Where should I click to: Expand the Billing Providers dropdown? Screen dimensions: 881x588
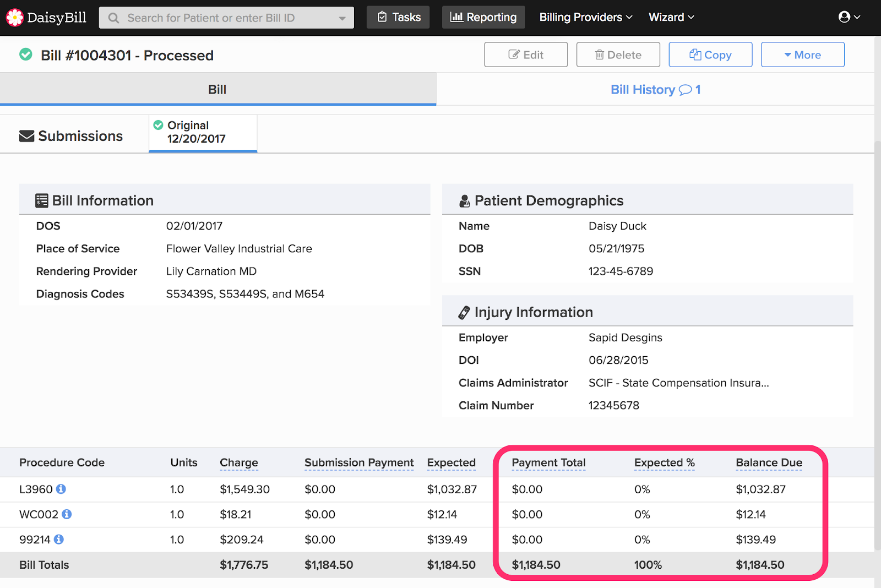point(586,17)
